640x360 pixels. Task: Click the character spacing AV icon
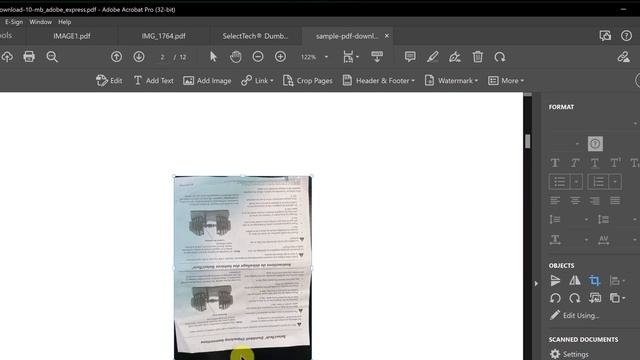[603, 240]
